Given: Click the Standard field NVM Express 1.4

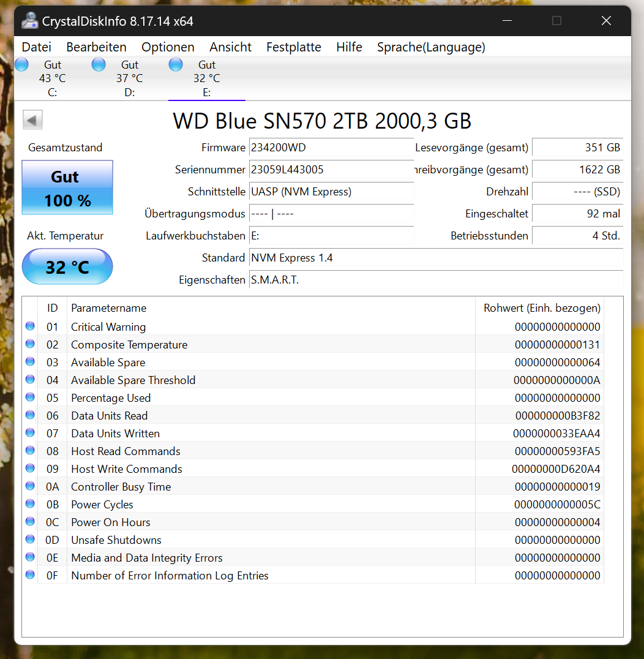Looking at the screenshot, I should pyautogui.click(x=436, y=258).
